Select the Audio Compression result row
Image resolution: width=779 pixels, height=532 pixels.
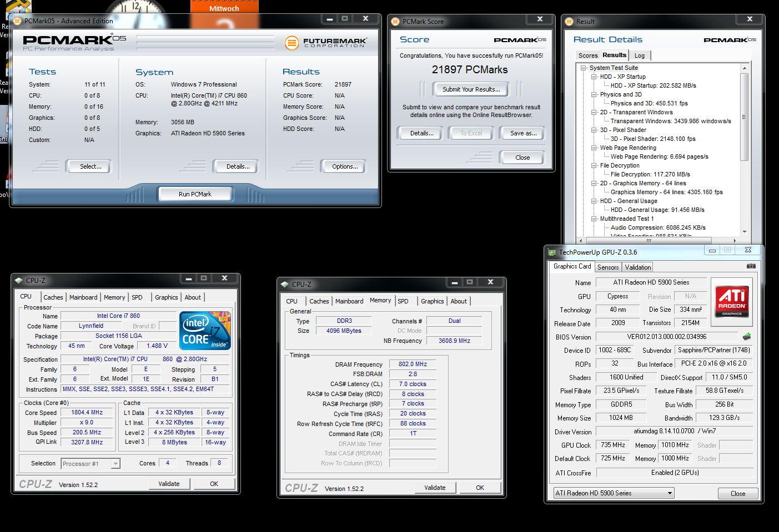(658, 227)
